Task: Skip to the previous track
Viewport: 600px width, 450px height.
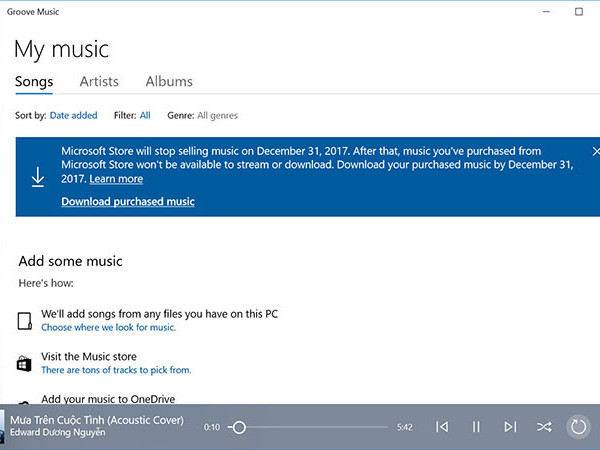Action: (x=442, y=427)
